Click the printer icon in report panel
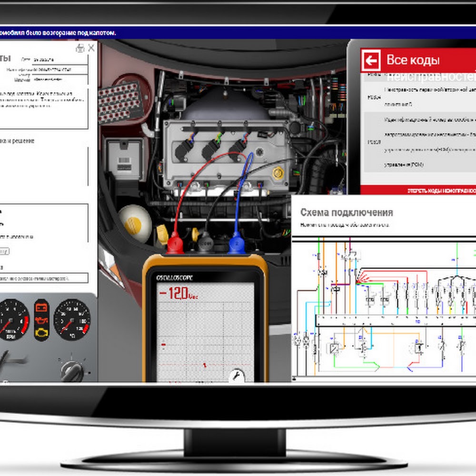The height and width of the screenshot is (476, 476). [80, 48]
